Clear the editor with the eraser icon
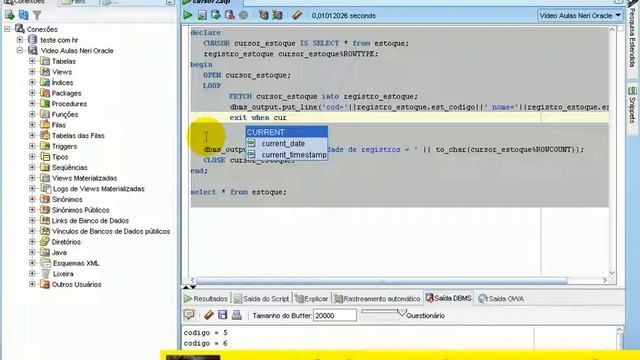The height and width of the screenshot is (360, 640). click(x=297, y=16)
